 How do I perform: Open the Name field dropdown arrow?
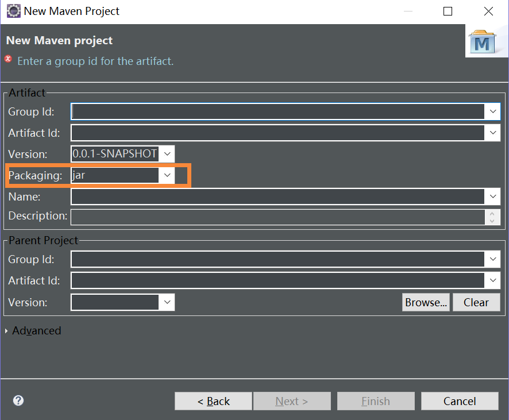click(493, 196)
